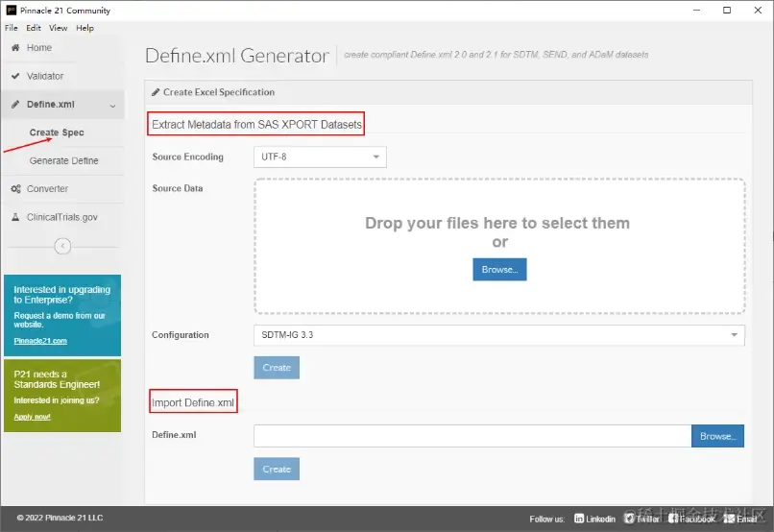Open the LinkedIn follow link
This screenshot has height=532, width=774.
coord(594,519)
